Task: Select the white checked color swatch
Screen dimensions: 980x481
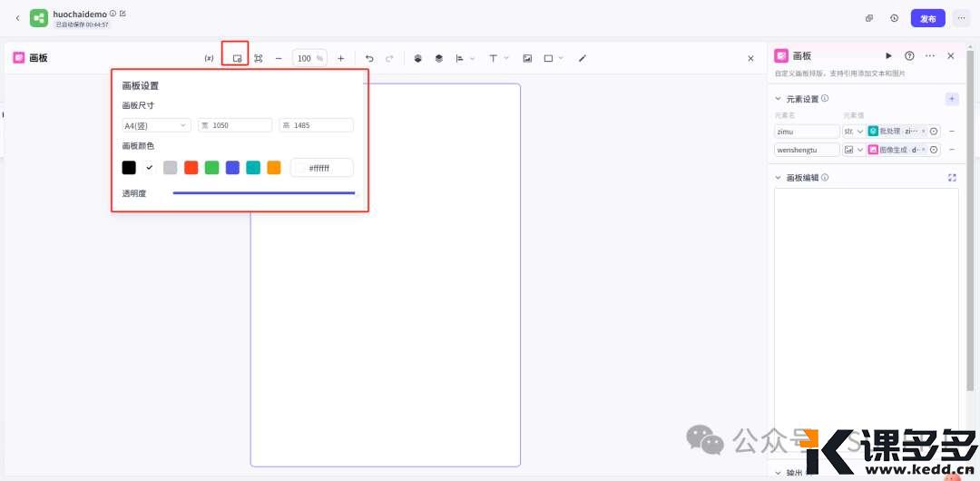Action: tap(150, 168)
